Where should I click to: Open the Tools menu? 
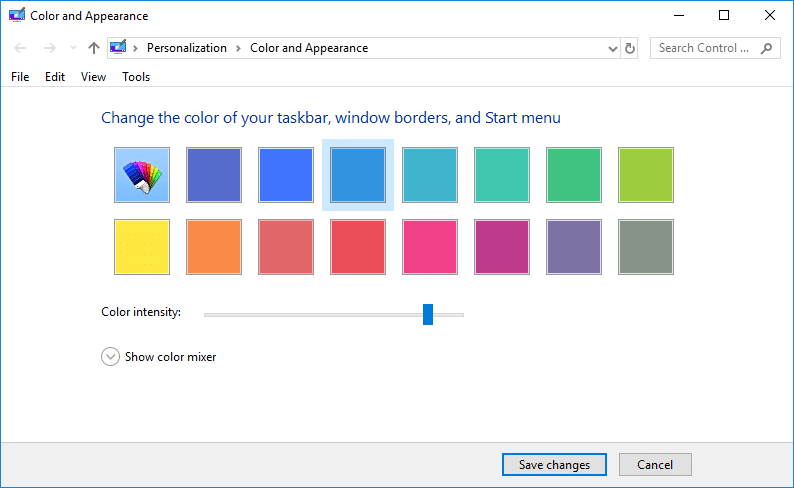pyautogui.click(x=136, y=77)
